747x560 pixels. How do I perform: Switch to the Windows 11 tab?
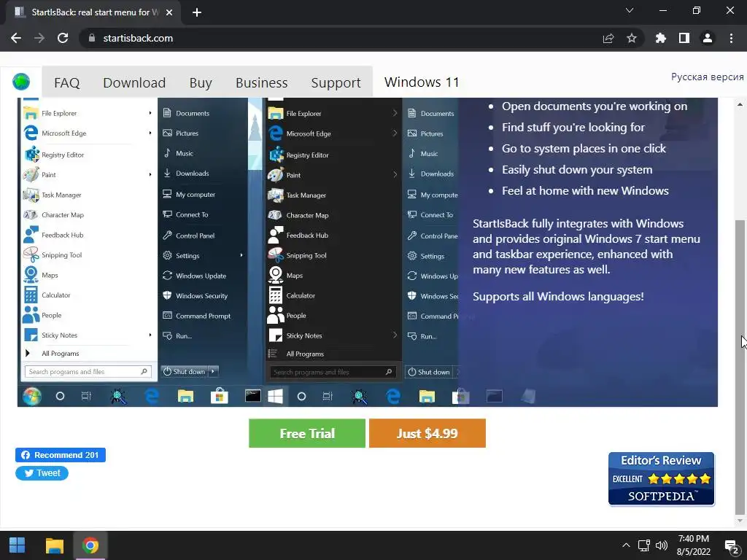click(422, 82)
